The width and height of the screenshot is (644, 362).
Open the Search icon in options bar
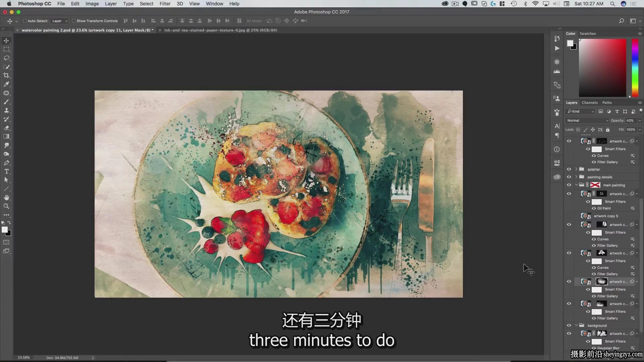point(622,21)
